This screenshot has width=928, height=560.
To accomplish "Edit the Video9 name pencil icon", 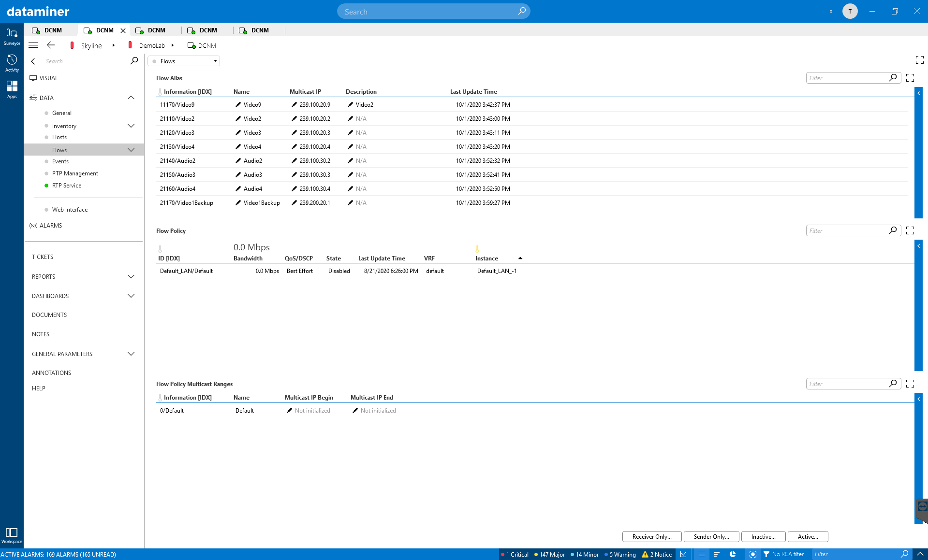I will tap(238, 104).
